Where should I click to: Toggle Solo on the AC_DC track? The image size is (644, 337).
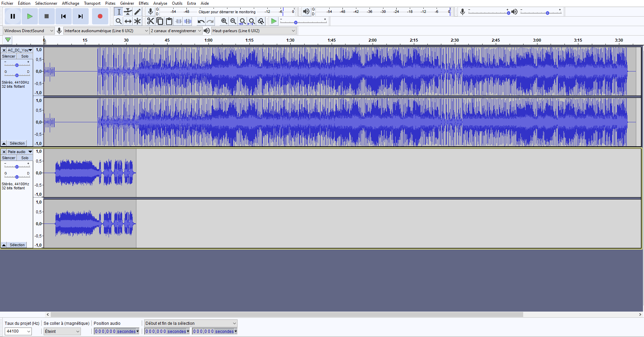point(25,57)
